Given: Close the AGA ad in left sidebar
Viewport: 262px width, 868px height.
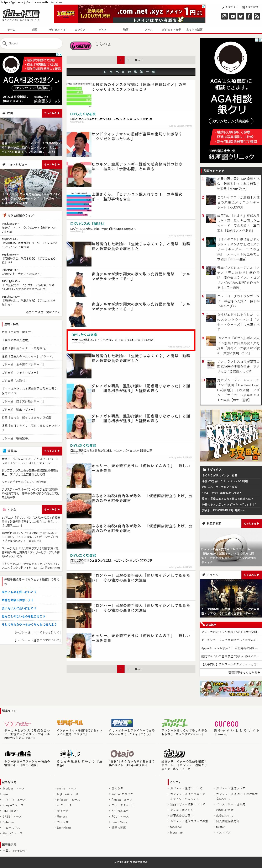Looking at the screenshot, I should click(x=61, y=54).
